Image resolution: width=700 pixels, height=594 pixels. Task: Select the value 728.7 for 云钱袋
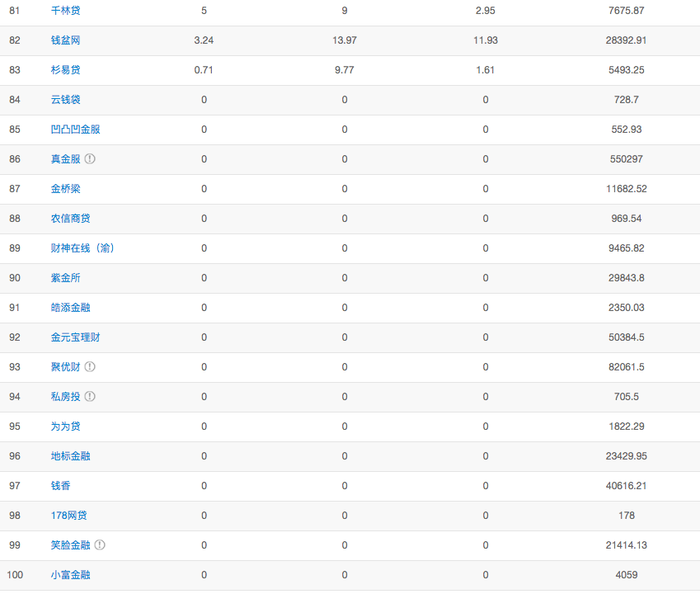point(627,100)
